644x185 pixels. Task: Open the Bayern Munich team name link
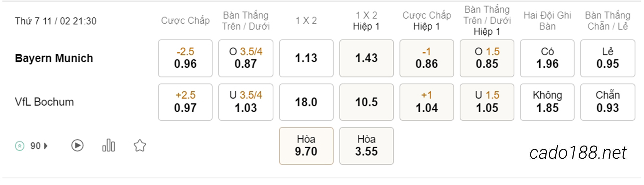pyautogui.click(x=54, y=58)
